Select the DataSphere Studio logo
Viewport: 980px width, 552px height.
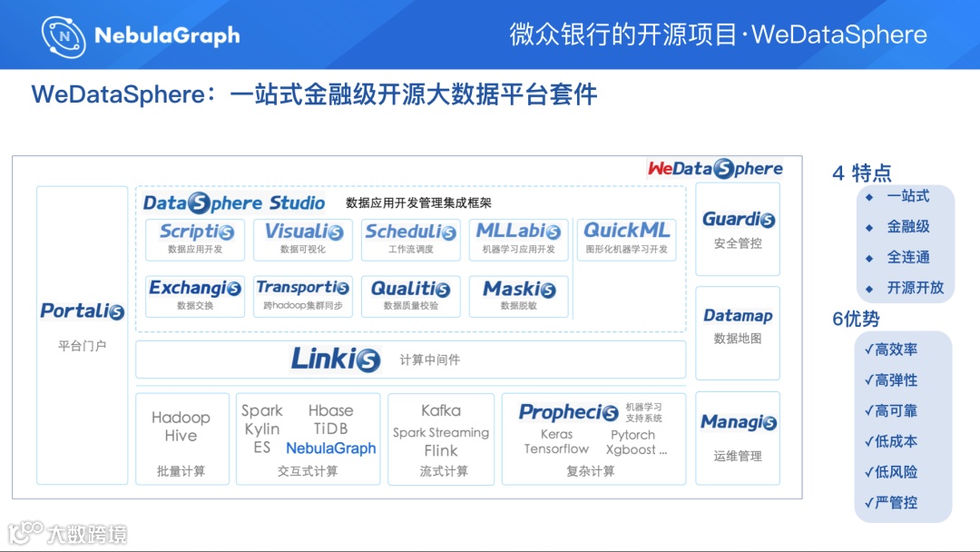click(234, 202)
